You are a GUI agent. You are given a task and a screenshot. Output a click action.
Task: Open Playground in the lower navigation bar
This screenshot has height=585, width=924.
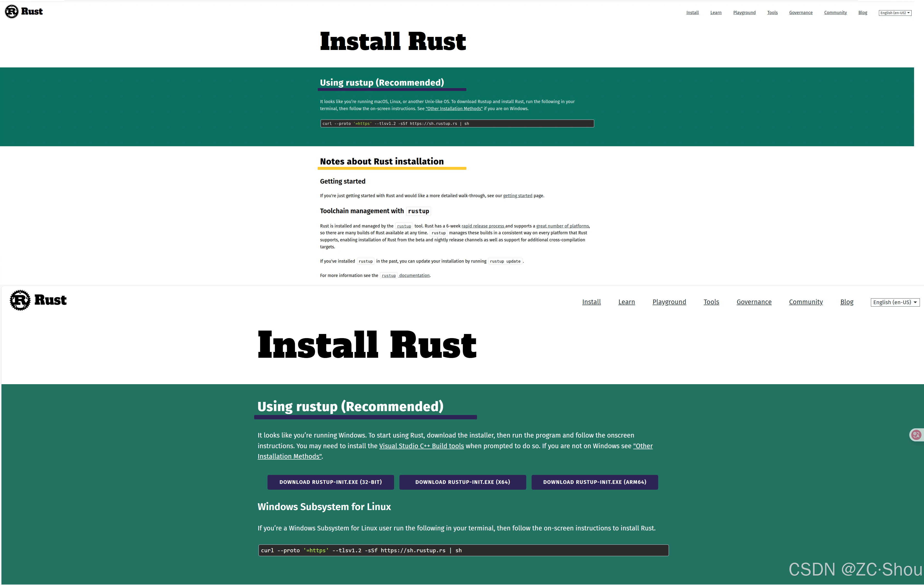(669, 302)
